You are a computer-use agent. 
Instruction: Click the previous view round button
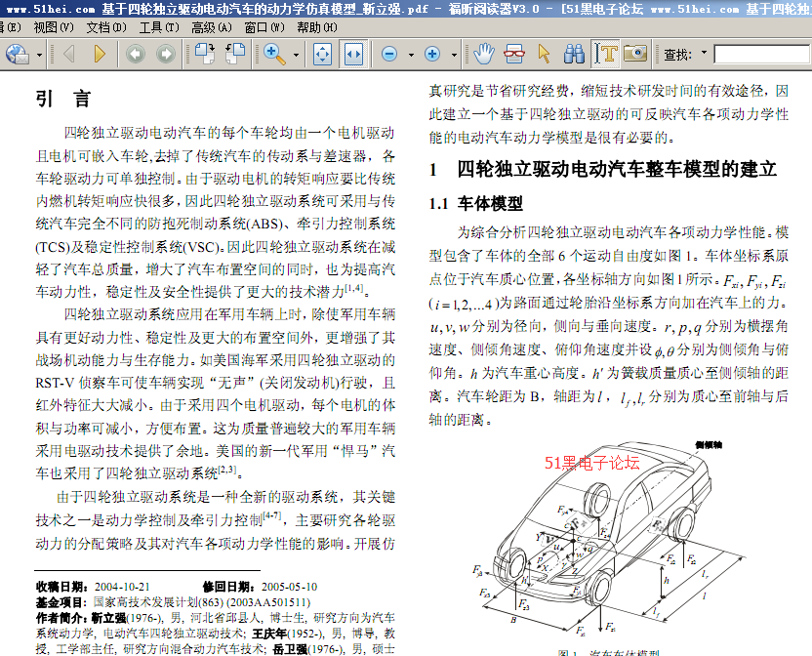(x=136, y=54)
